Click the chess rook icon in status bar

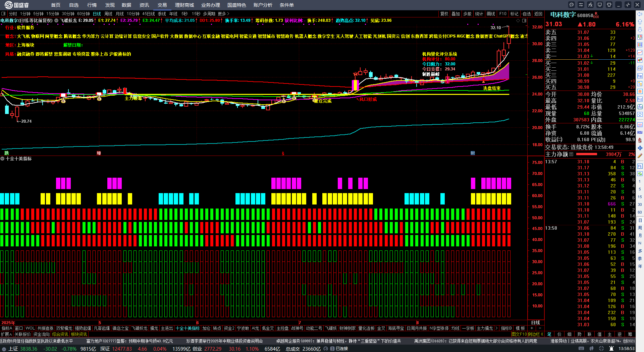pos(611,349)
